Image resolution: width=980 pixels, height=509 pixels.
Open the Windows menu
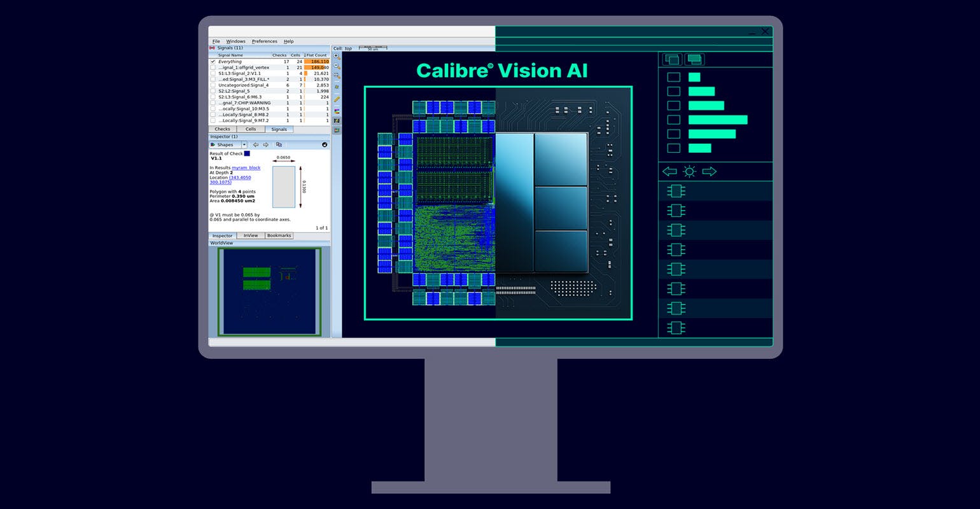[x=235, y=41]
